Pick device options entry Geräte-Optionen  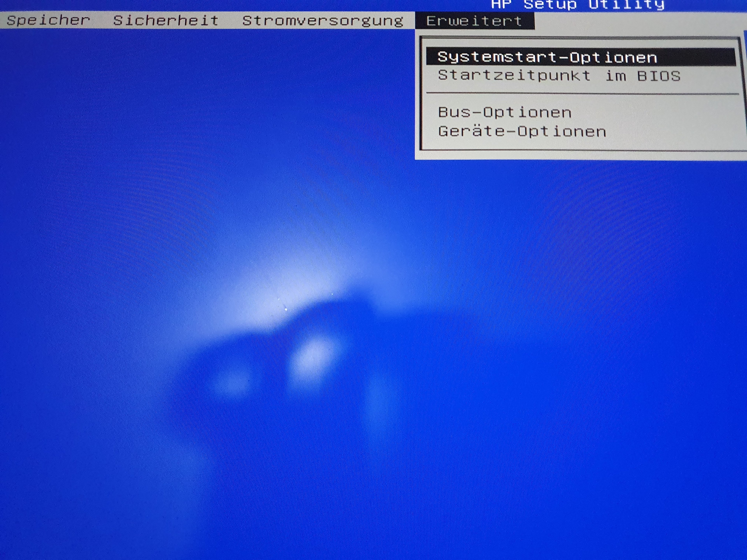(522, 131)
